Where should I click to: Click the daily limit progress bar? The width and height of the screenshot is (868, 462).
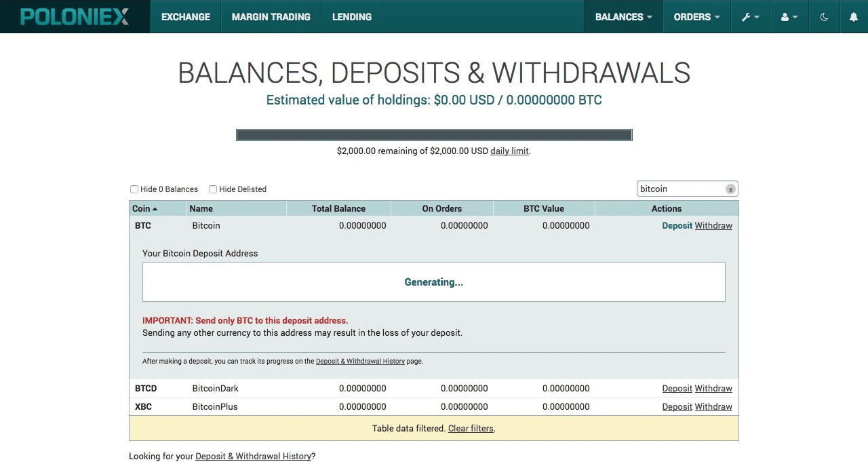434,135
